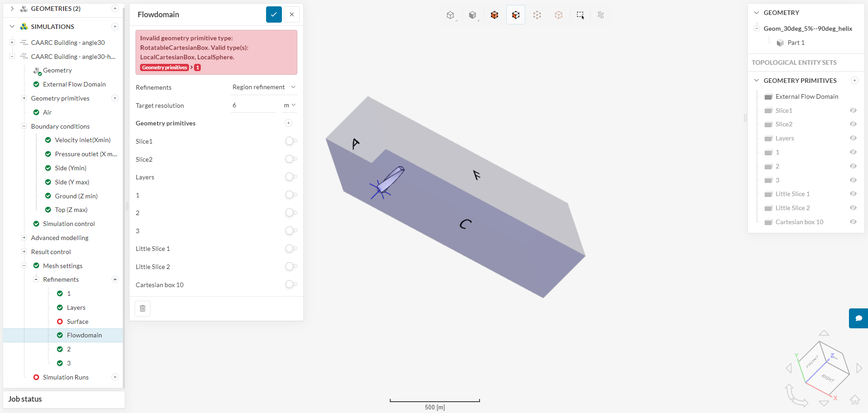
Task: Open the wireframe cube view options
Action: click(x=450, y=15)
